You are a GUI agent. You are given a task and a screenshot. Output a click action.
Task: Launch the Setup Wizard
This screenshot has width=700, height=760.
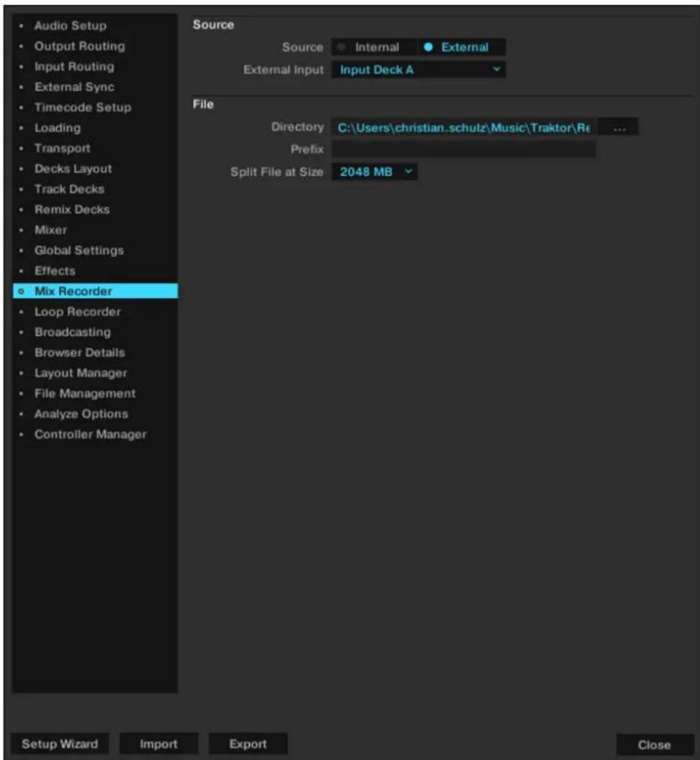[60, 744]
